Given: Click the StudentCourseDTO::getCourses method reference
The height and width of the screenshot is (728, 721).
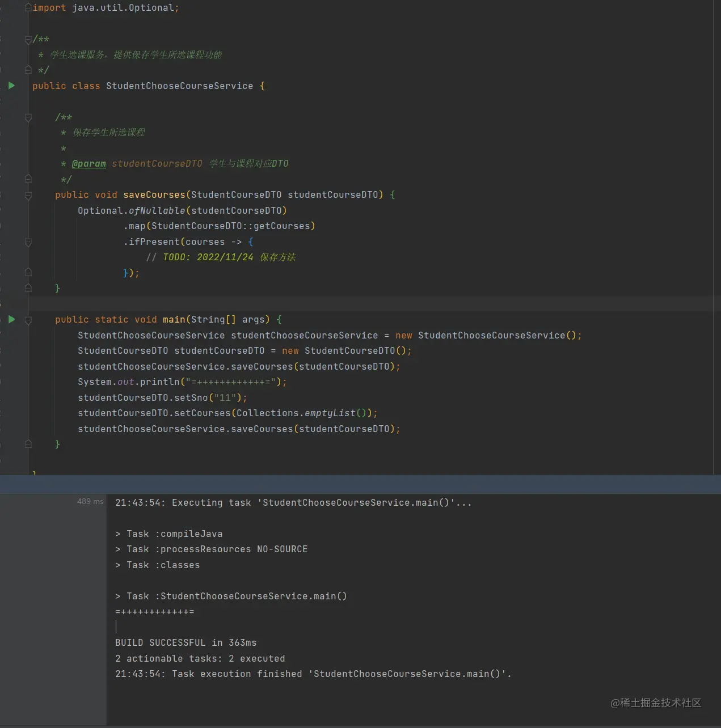Looking at the screenshot, I should tap(230, 226).
